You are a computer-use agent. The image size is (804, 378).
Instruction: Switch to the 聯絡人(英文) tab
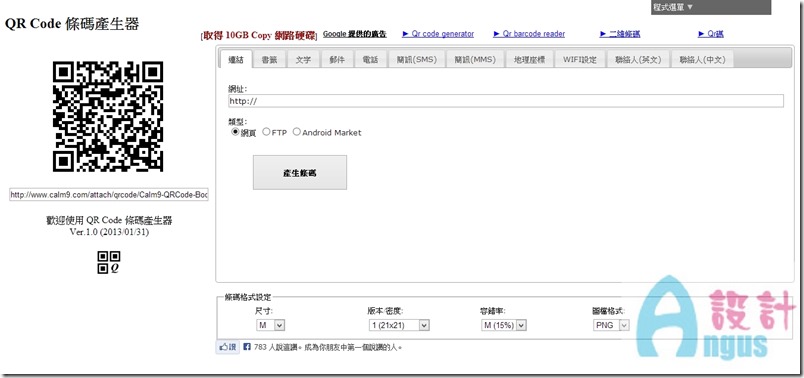pos(638,59)
